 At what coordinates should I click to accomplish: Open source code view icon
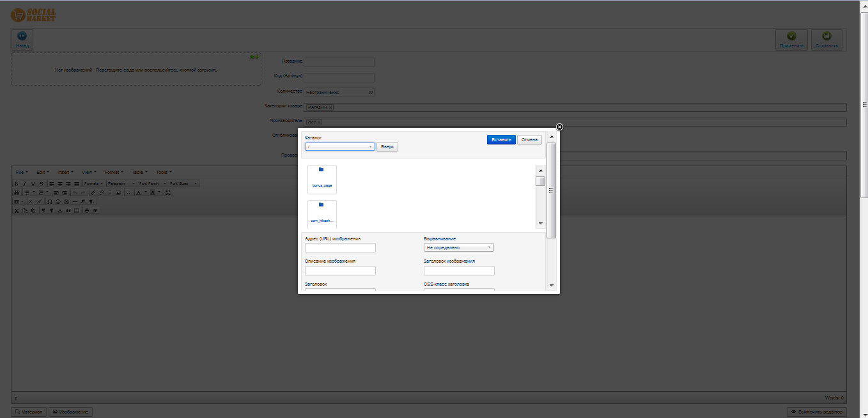128,192
